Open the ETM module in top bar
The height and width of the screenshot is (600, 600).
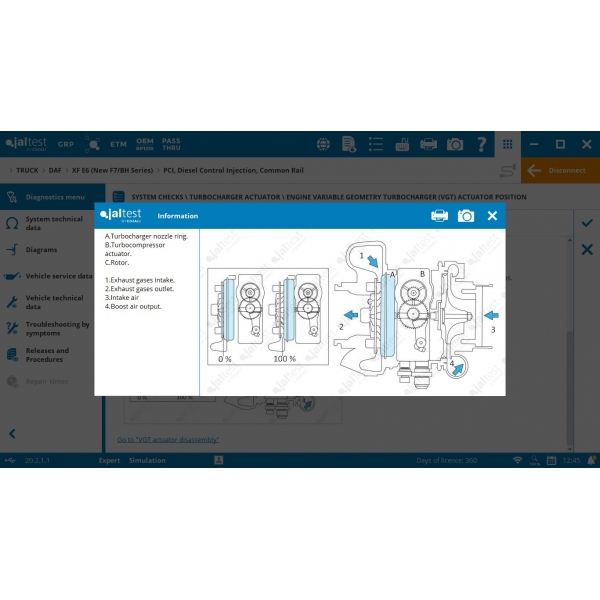pyautogui.click(x=119, y=144)
